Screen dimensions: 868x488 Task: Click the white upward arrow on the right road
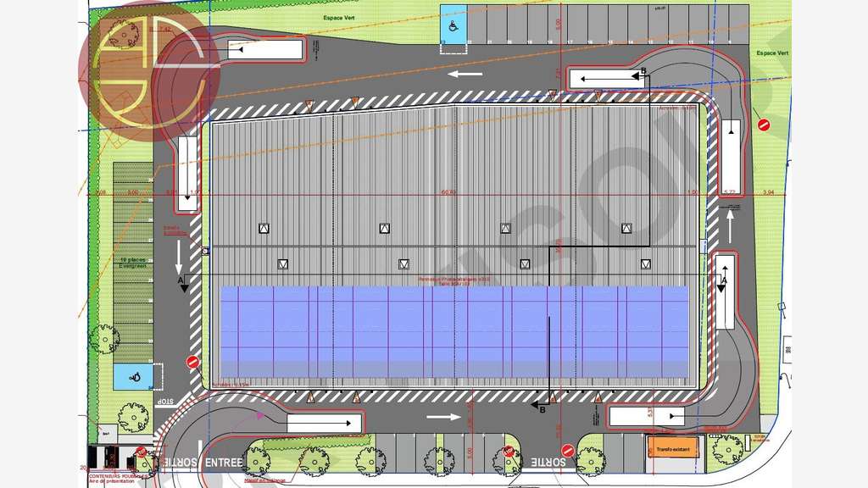[x=730, y=227]
